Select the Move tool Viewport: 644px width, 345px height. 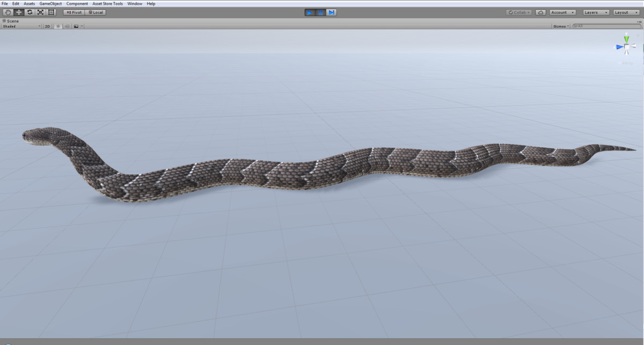pos(18,11)
